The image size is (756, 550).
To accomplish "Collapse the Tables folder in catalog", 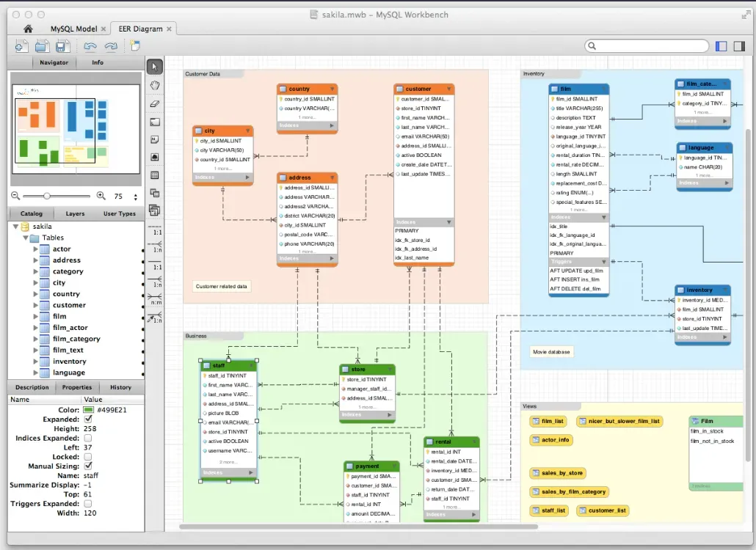I will [x=26, y=238].
